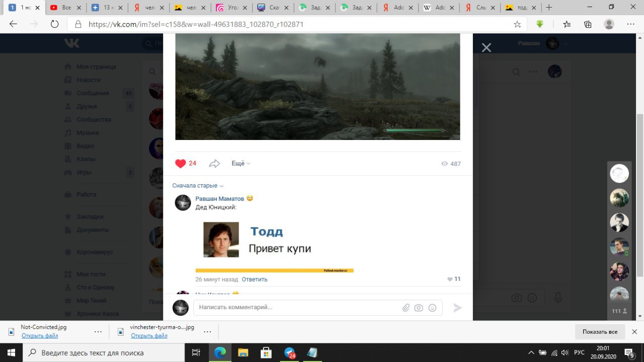Viewport: 644px width, 362px height.
Task: Open a new browser tab with plus
Action: click(x=549, y=8)
